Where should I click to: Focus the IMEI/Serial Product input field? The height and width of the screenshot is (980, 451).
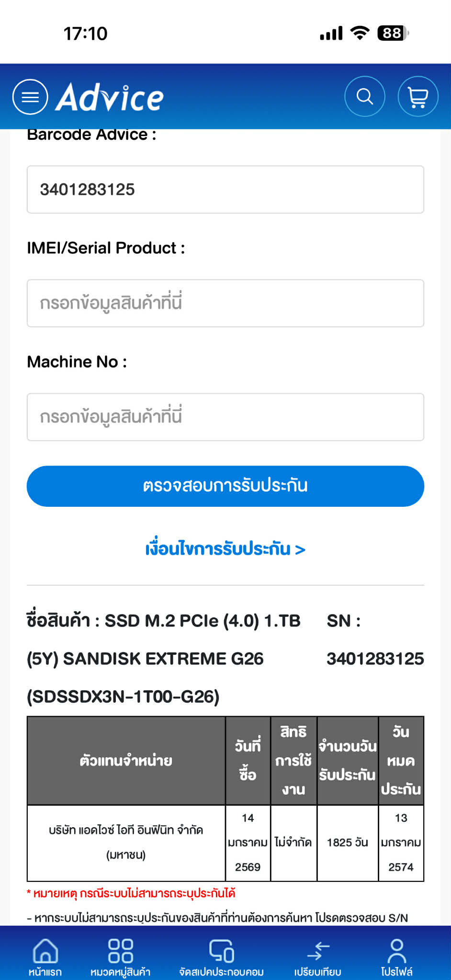(225, 303)
